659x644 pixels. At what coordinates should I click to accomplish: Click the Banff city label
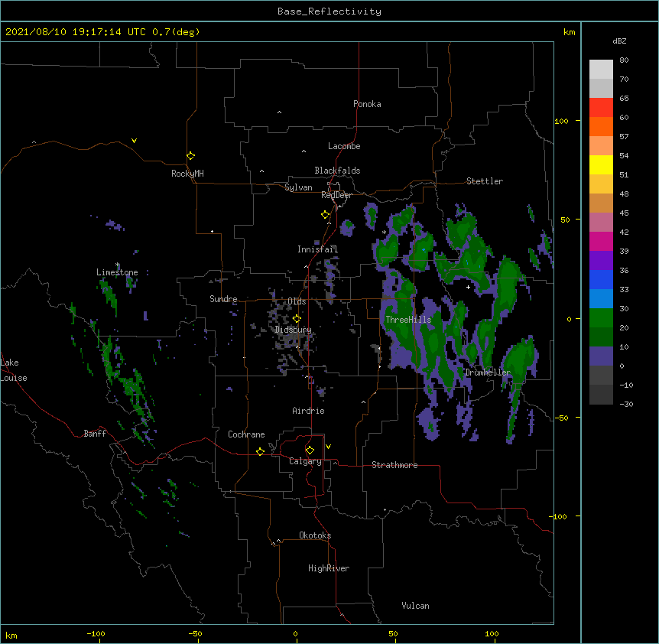coord(95,434)
